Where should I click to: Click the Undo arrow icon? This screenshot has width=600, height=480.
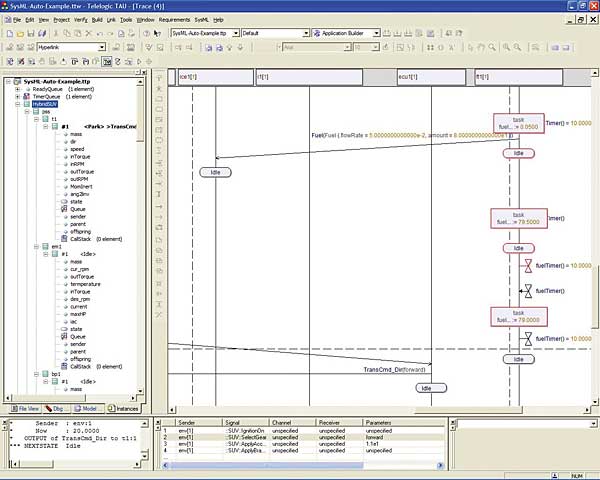click(99, 34)
